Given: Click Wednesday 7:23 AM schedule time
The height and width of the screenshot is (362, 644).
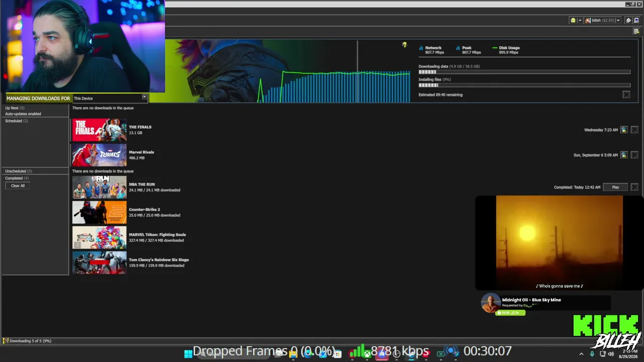Looking at the screenshot, I should pos(601,130).
